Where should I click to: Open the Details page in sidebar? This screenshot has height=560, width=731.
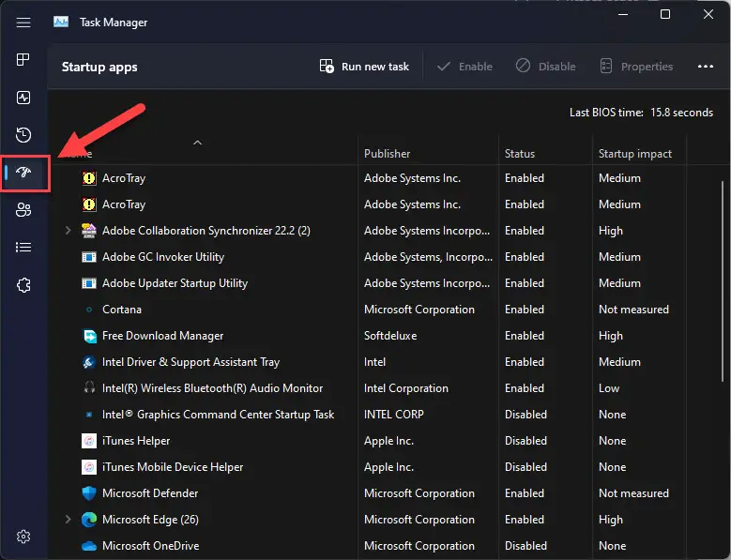(x=23, y=247)
